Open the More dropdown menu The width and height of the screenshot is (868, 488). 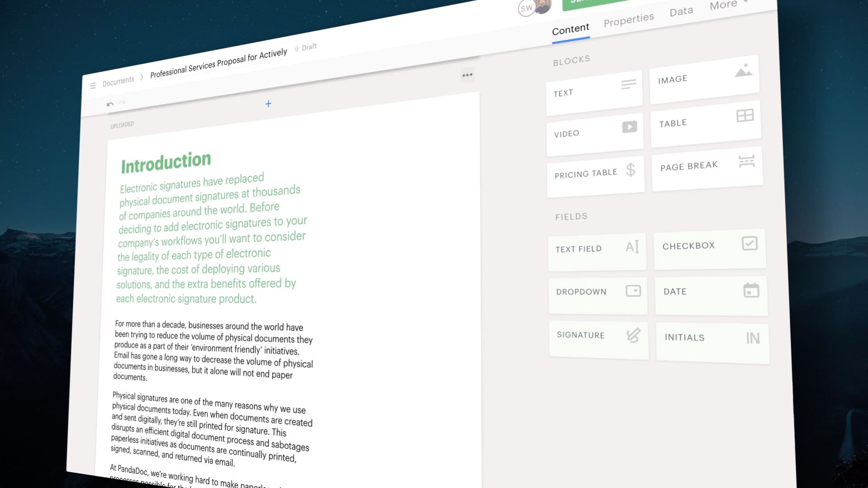coord(729,4)
